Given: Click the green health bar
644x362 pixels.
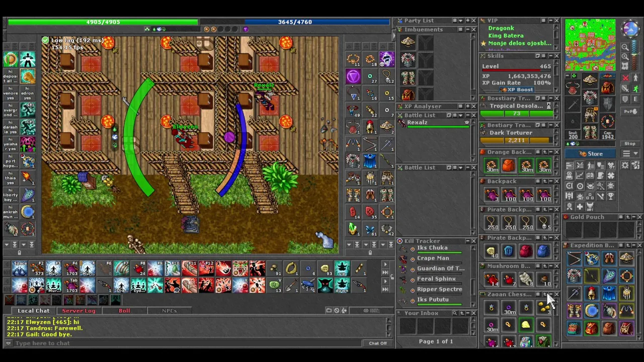Looking at the screenshot, I should 103,22.
